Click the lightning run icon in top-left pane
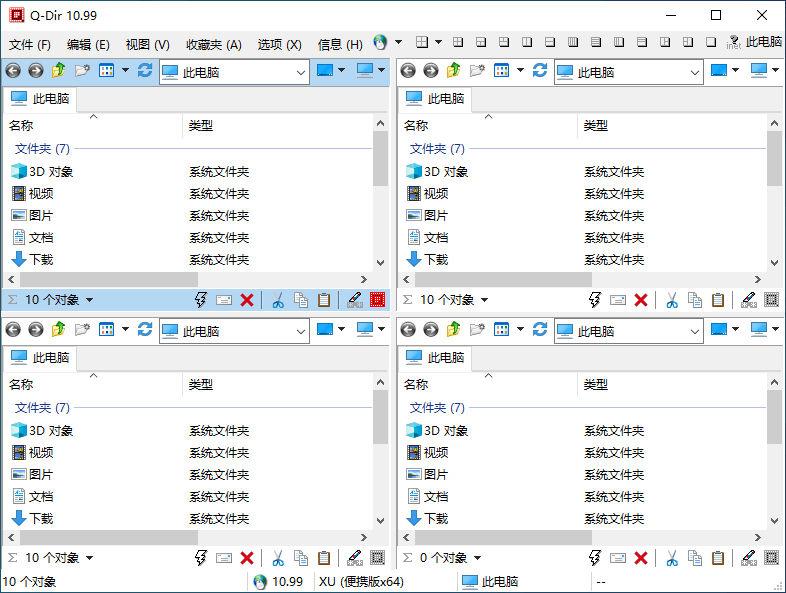 pos(201,300)
